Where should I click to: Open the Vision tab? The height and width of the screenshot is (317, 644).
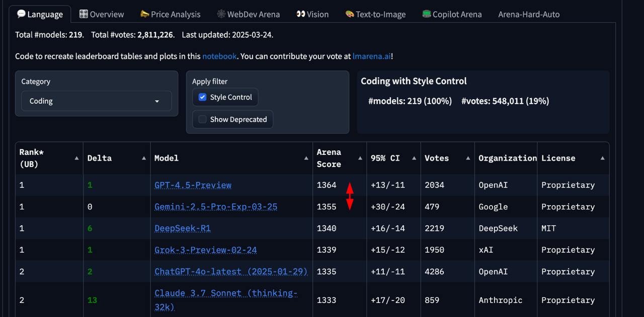point(312,14)
